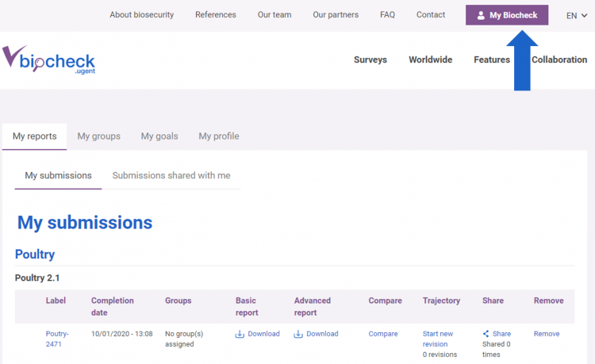Click user icon in My Biocheck button
The height and width of the screenshot is (364, 595).
click(481, 15)
